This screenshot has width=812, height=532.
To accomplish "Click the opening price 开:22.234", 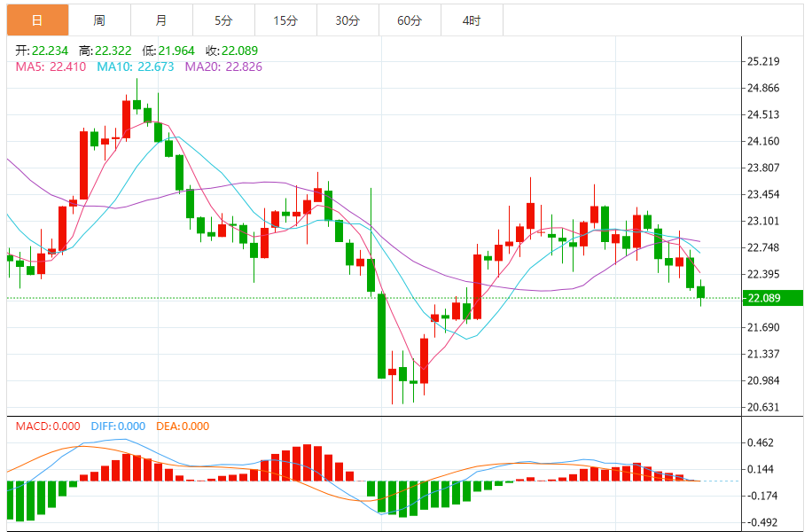I will pos(42,51).
